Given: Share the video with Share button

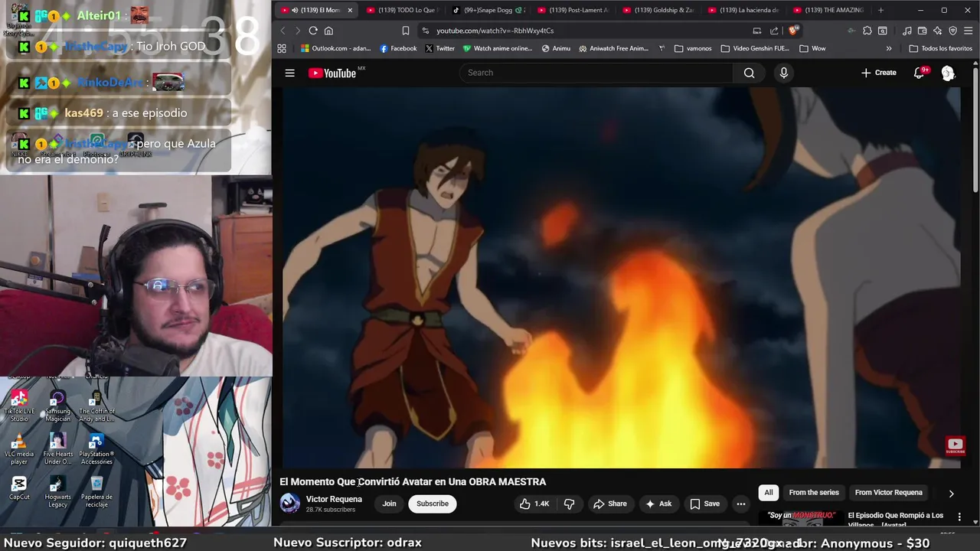Looking at the screenshot, I should [x=610, y=504].
